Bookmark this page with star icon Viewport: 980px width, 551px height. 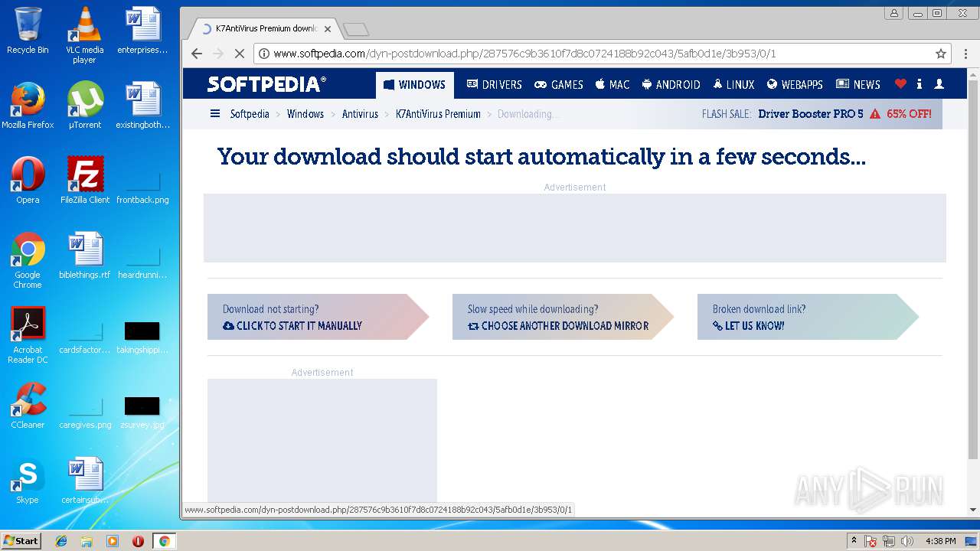941,54
